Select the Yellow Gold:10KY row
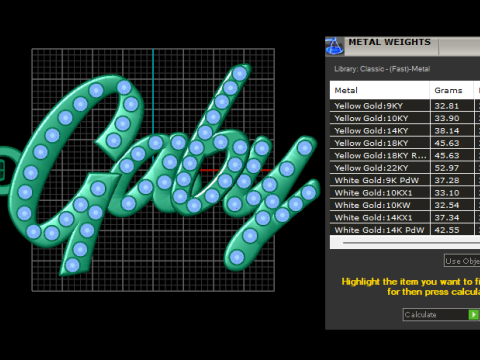The width and height of the screenshot is (480, 360). click(x=405, y=118)
